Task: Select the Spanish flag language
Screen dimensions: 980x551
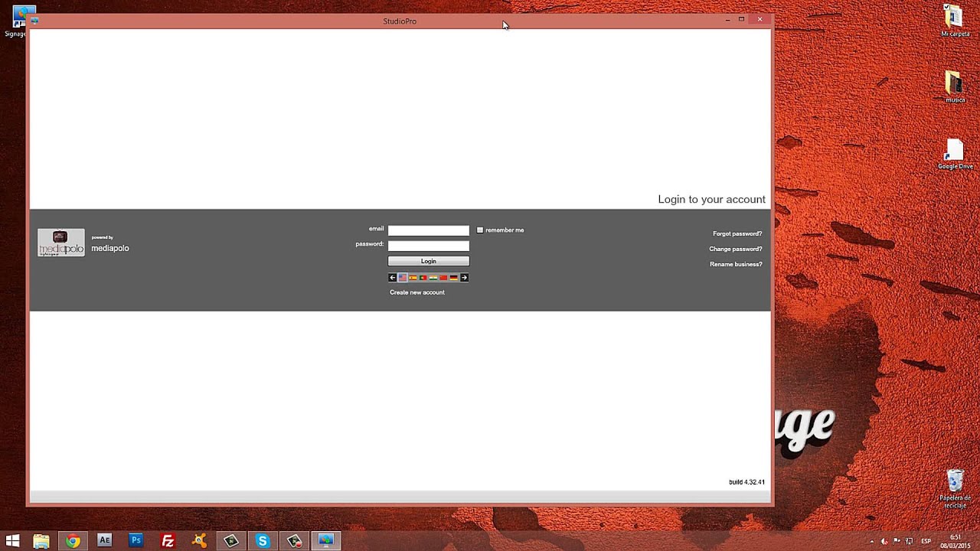Action: pos(413,278)
